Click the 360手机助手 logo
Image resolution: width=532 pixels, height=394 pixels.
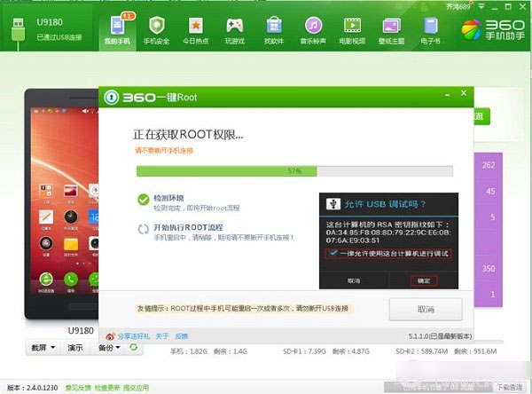(493, 30)
